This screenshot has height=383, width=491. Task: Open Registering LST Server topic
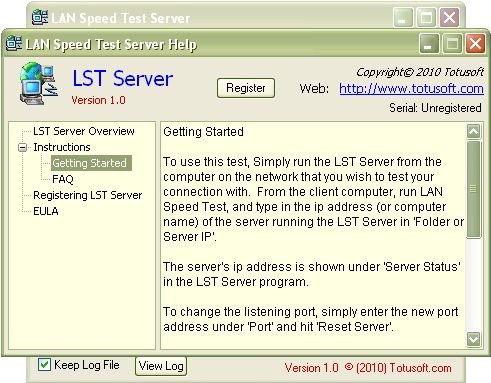88,195
